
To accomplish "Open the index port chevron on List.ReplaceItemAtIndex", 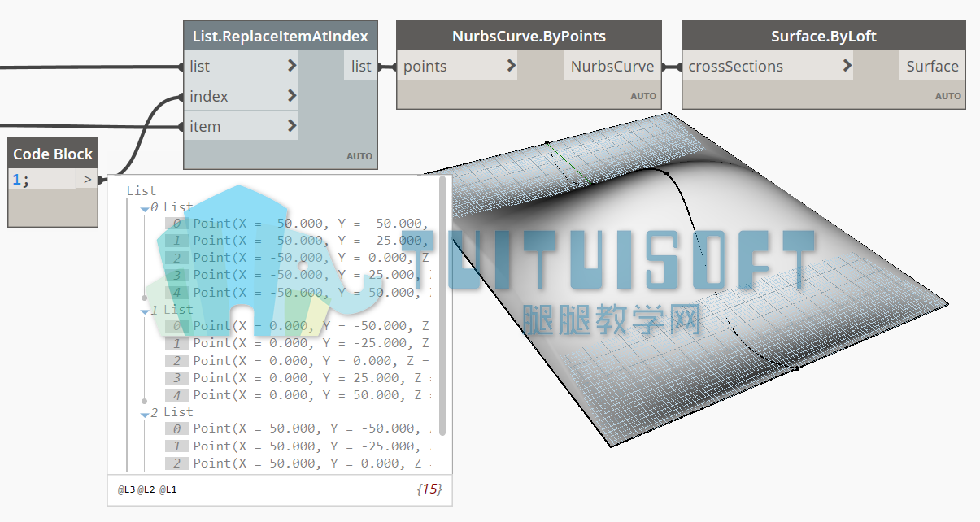I will click(x=292, y=96).
